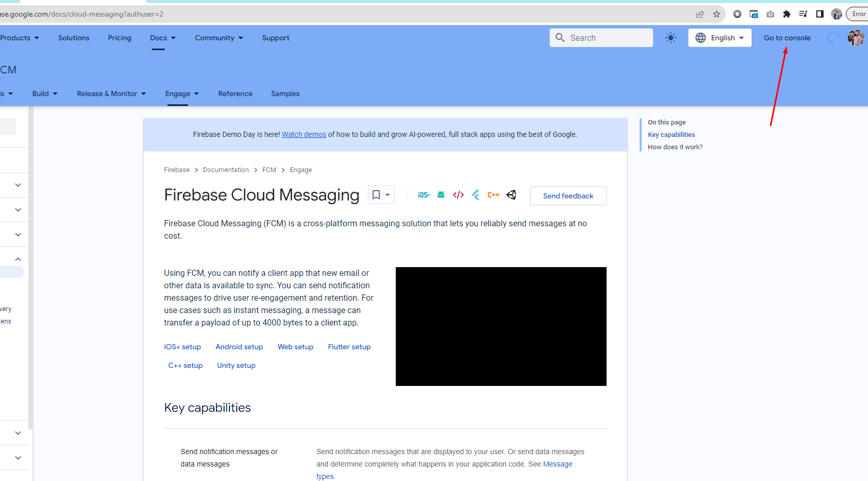Open the browser side panel icon
Screen dimensions: 868x481
(x=820, y=14)
